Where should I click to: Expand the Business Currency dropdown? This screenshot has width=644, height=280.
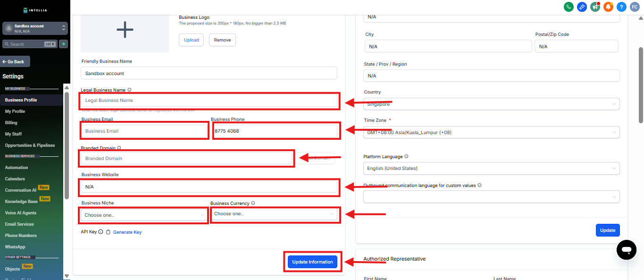pyautogui.click(x=274, y=214)
